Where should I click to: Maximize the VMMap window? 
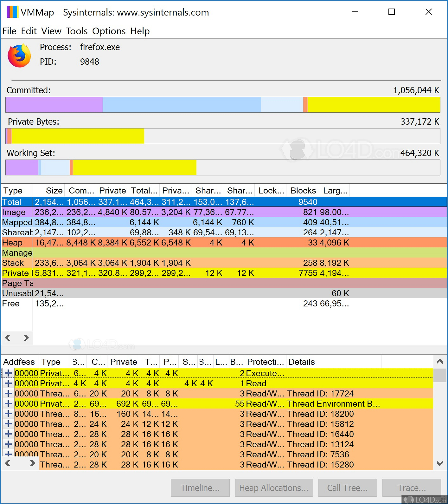tap(392, 12)
